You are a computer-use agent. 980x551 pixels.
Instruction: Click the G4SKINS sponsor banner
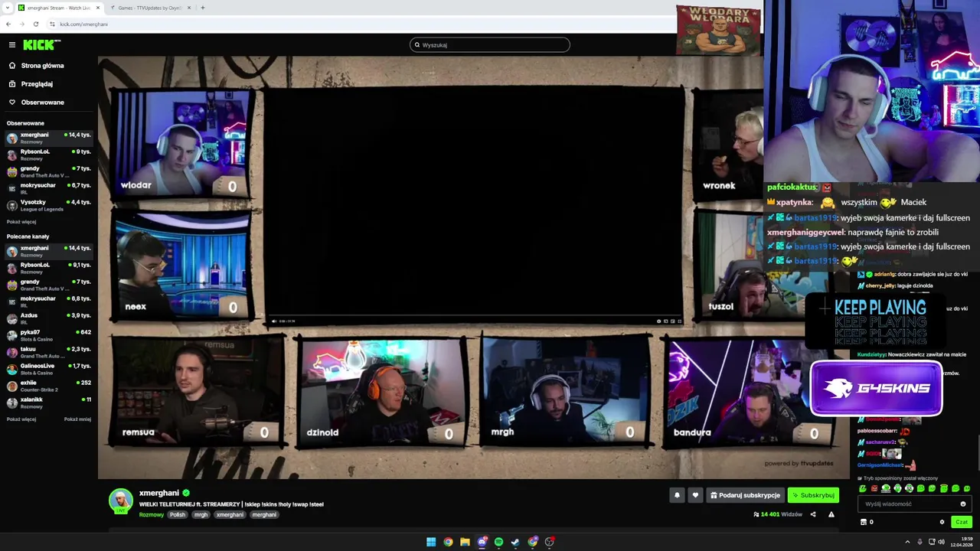pos(876,388)
